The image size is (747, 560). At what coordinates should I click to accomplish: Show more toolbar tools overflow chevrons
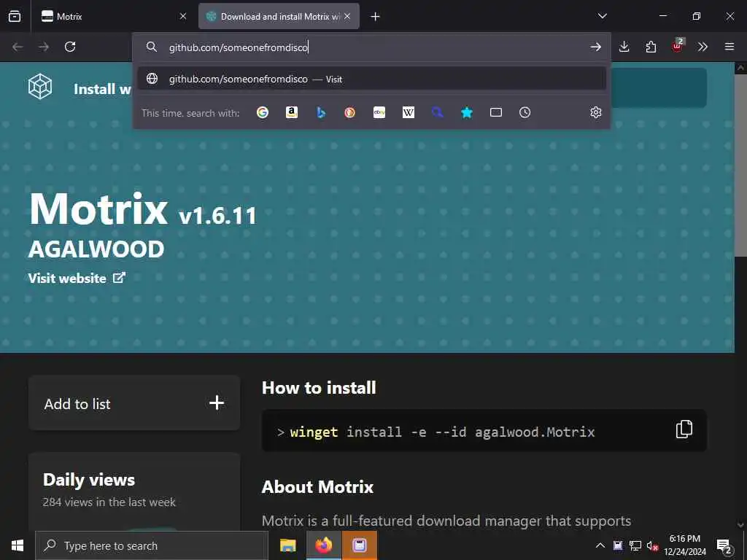pyautogui.click(x=703, y=47)
